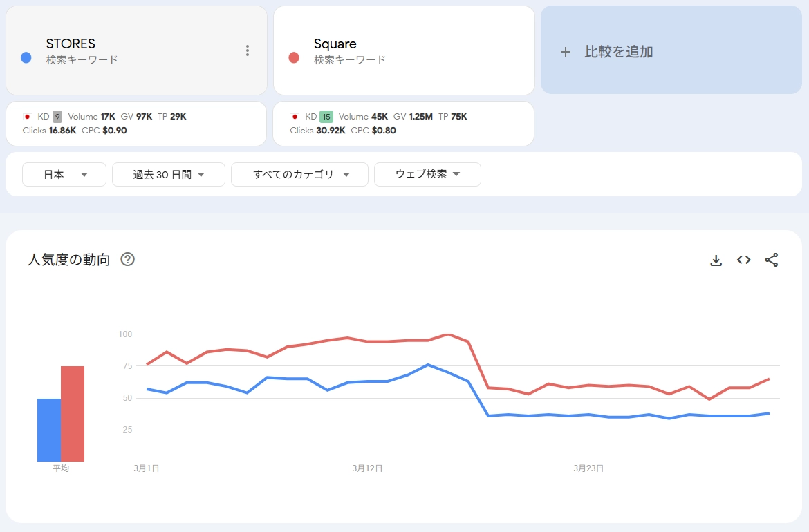This screenshot has width=809, height=532.
Task: Click the red average bar above 平均
Action: [x=73, y=413]
